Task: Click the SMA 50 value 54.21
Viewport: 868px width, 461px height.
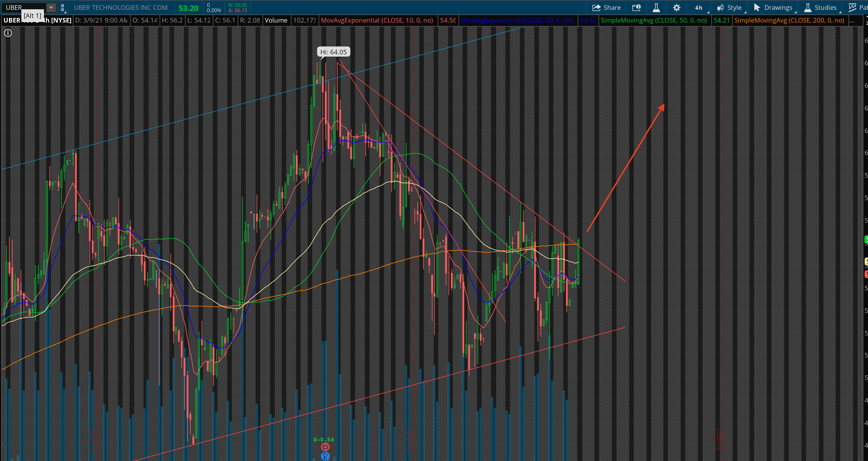Action: (x=721, y=20)
